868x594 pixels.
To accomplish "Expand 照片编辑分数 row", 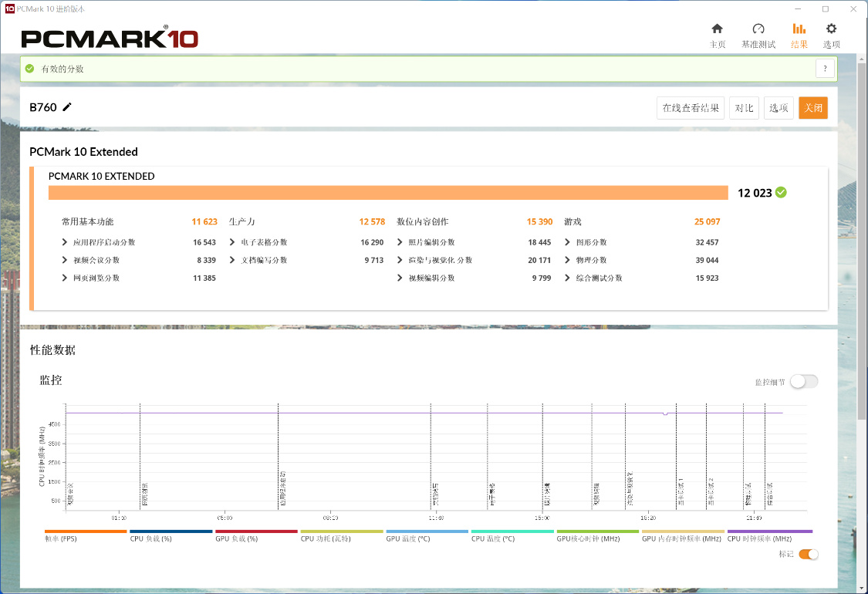I will (x=400, y=242).
